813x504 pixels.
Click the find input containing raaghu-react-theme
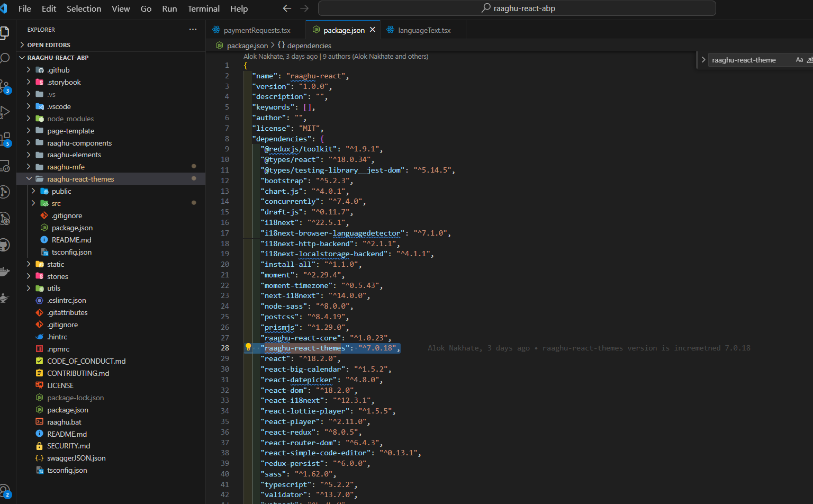pyautogui.click(x=751, y=60)
